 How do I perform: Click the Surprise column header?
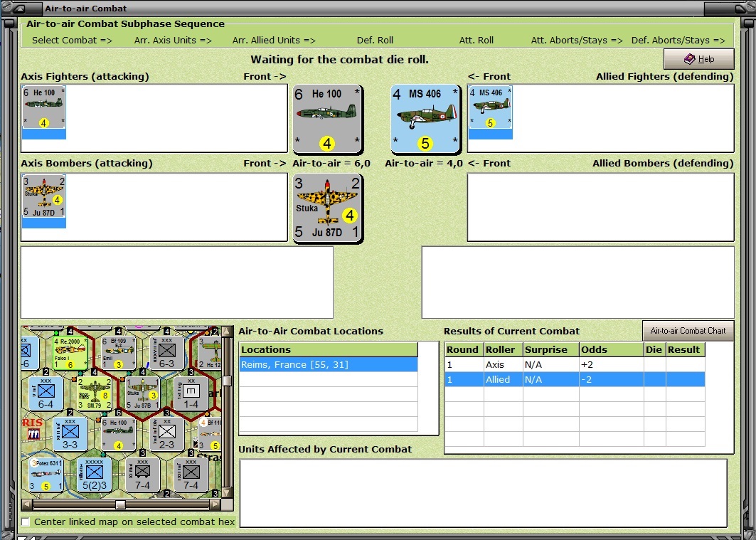551,349
